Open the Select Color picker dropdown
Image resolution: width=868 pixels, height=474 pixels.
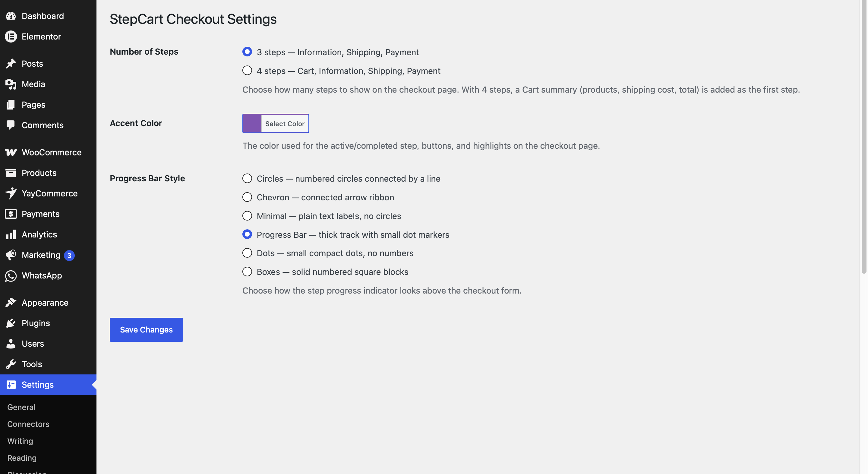pos(285,123)
